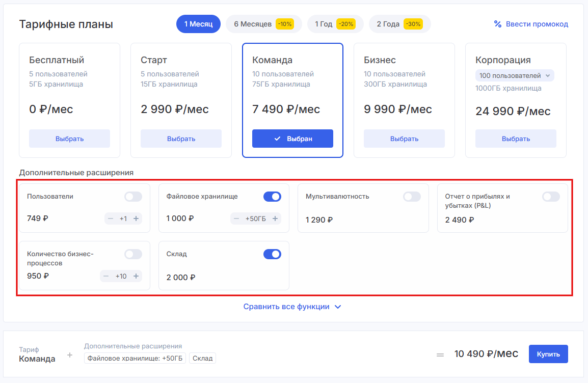This screenshot has width=588, height=383.
Task: Enable the Пользователи extension toggle
Action: 133,197
